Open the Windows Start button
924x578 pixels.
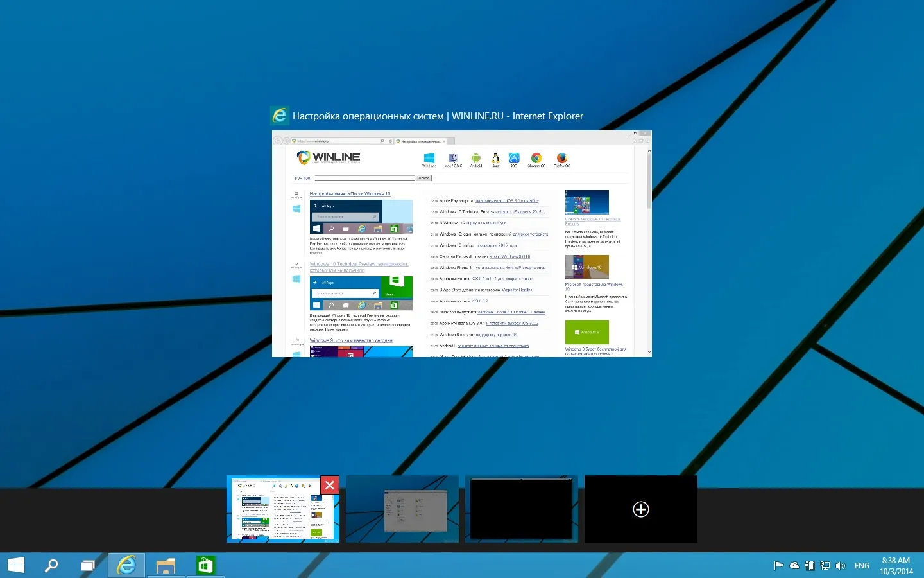coord(15,565)
